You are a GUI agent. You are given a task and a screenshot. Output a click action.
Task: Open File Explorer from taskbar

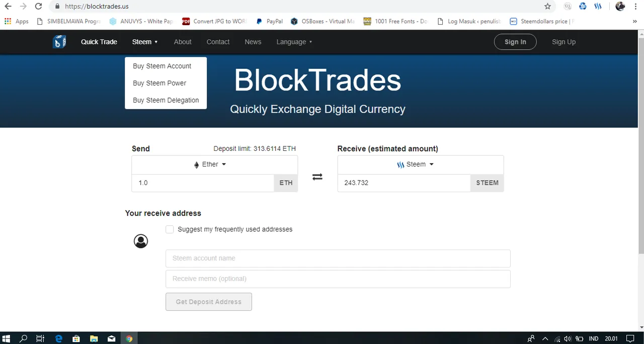point(94,338)
